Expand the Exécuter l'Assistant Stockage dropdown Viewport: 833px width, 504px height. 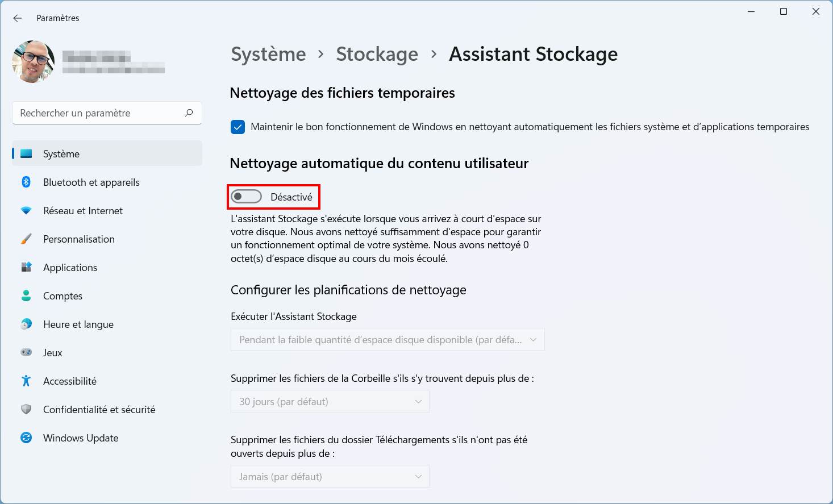pyautogui.click(x=388, y=339)
